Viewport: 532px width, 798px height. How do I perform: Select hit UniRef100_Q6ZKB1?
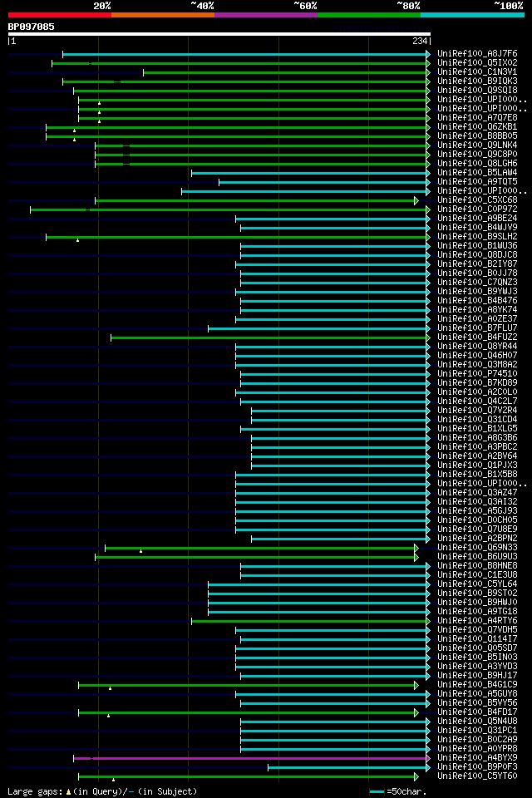477,126
